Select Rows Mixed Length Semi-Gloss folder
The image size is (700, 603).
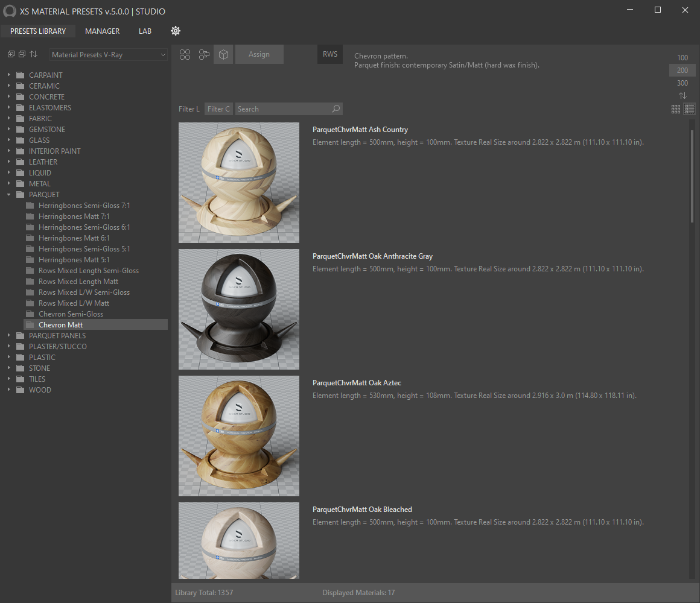[x=89, y=270]
